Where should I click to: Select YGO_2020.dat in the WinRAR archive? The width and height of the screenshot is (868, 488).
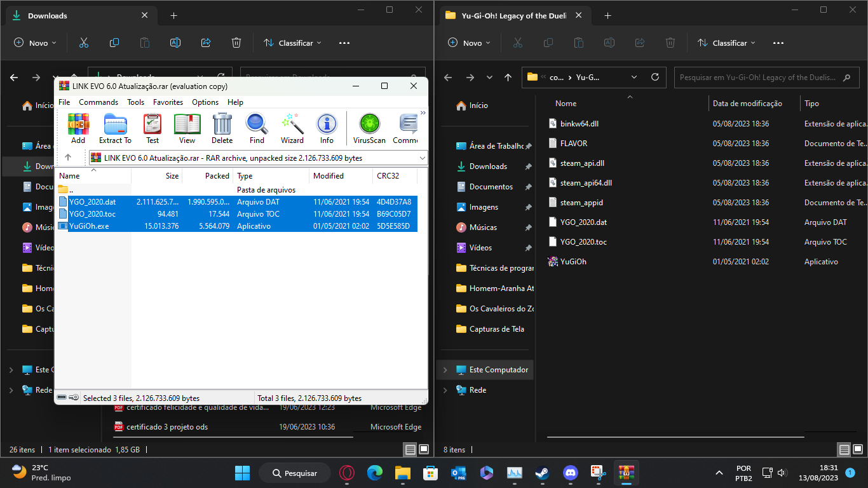coord(238,202)
